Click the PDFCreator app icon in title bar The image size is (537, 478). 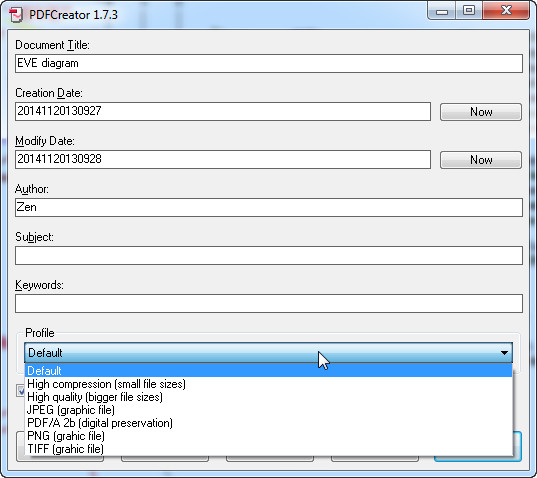pos(16,15)
